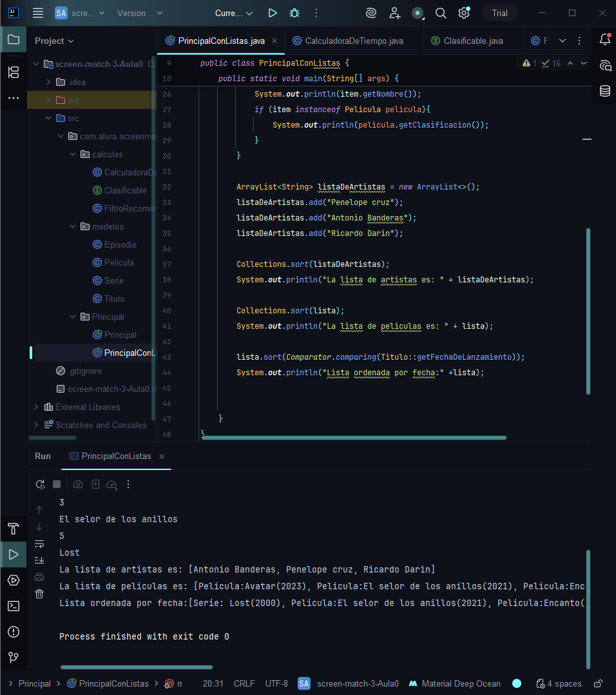Screen dimensions: 616x695
Task: Show hidden editor tabs dropdown
Action: click(563, 41)
